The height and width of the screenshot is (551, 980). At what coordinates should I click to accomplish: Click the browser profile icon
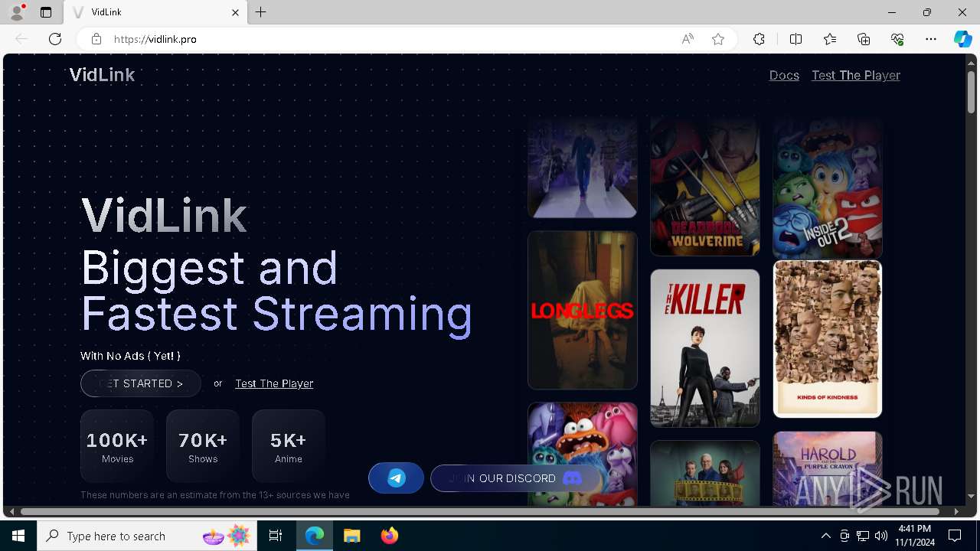tap(17, 12)
